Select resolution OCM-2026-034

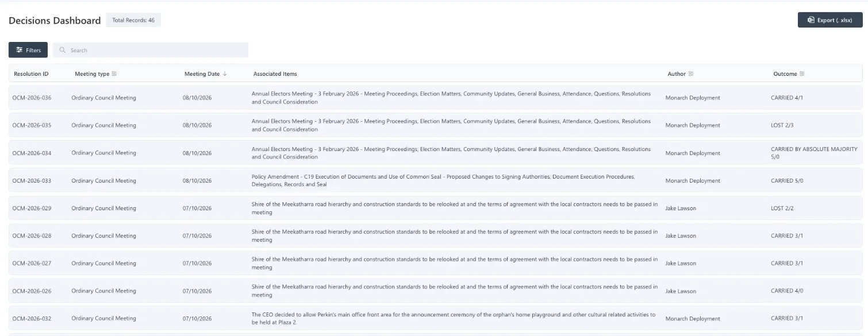[x=32, y=153]
